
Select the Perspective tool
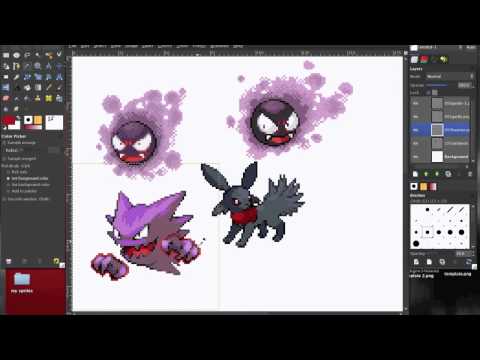59,77
